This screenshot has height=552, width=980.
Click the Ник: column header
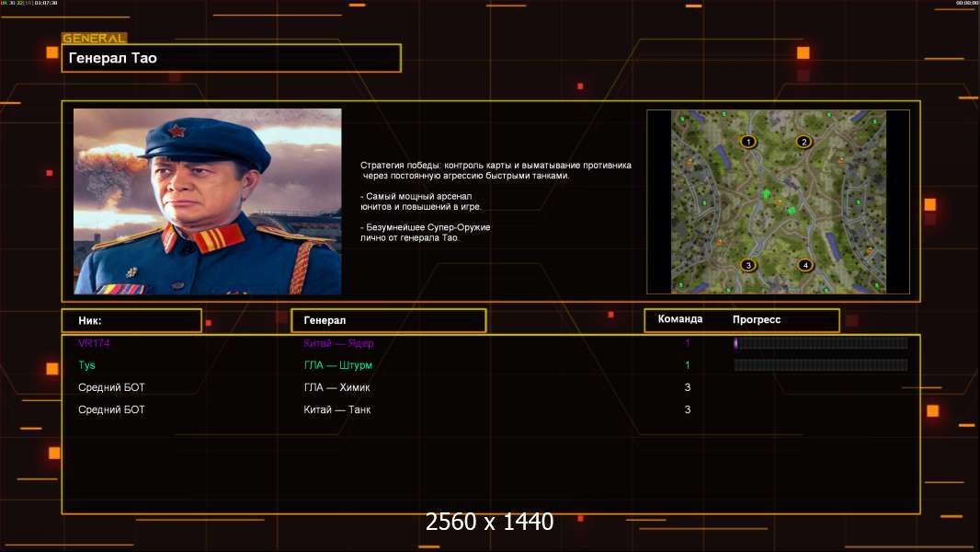point(131,321)
